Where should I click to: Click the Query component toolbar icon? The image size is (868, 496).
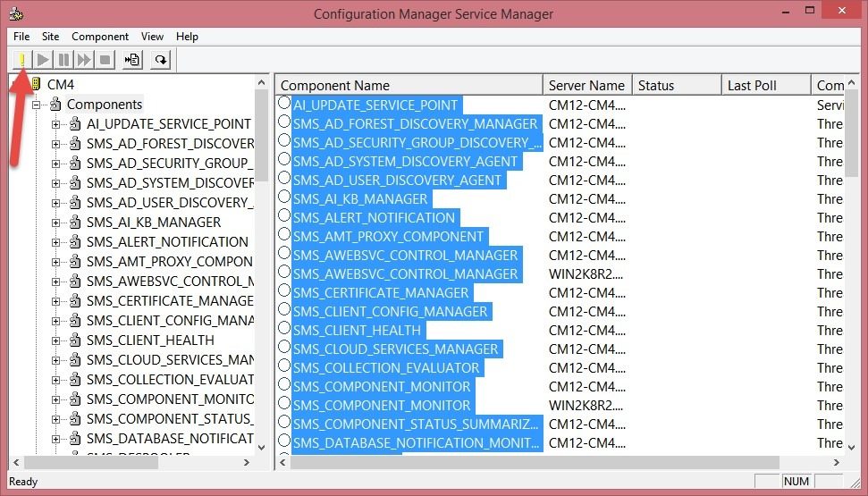pos(22,59)
